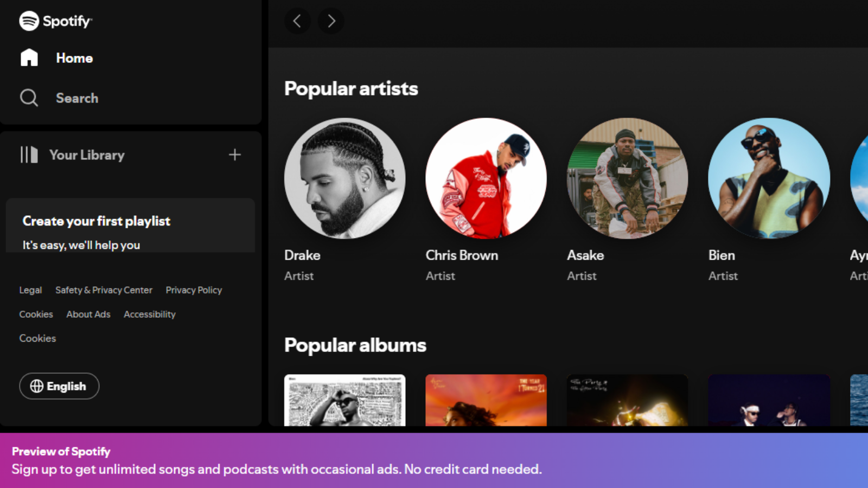Collapse Your Library using the library icon

(29, 155)
